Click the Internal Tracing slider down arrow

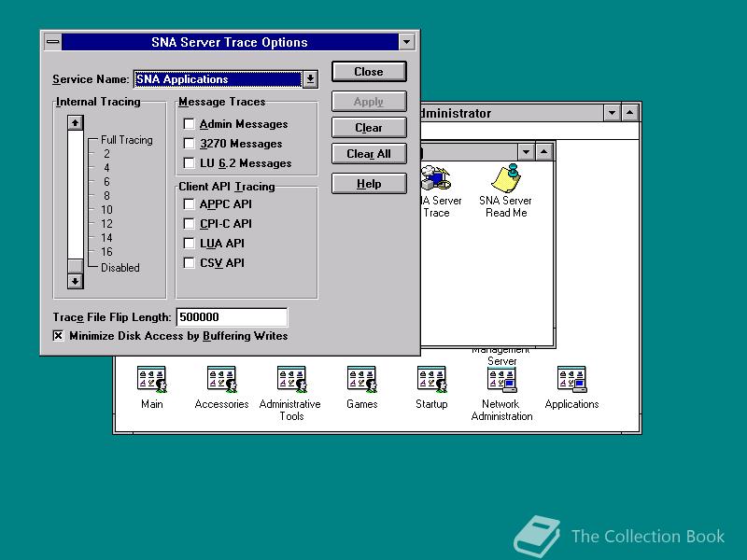(76, 282)
